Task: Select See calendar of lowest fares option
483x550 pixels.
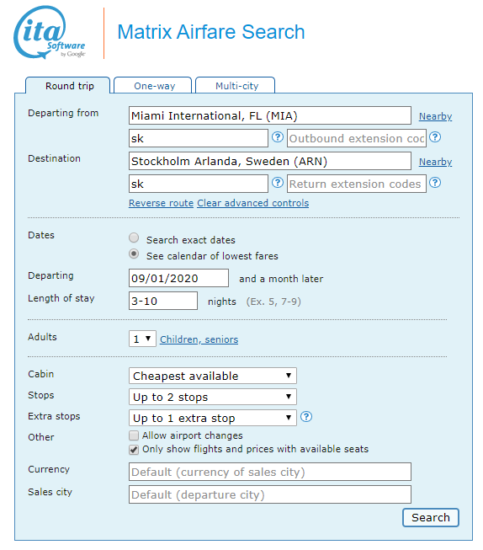Action: [134, 254]
